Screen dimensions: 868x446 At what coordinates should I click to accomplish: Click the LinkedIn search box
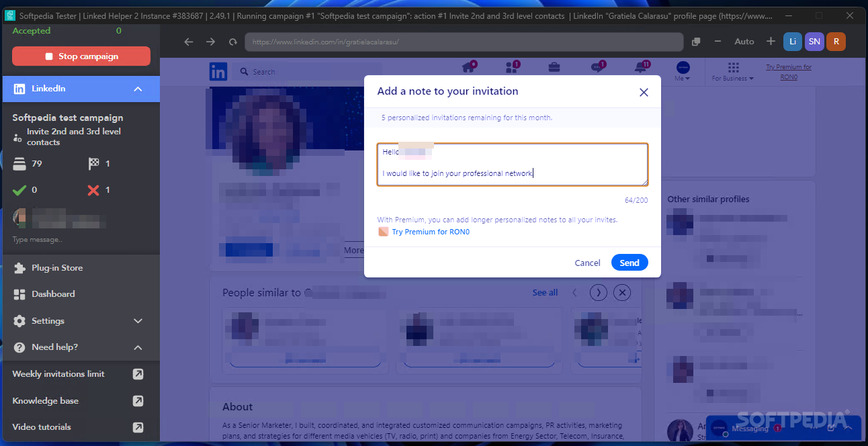point(309,72)
